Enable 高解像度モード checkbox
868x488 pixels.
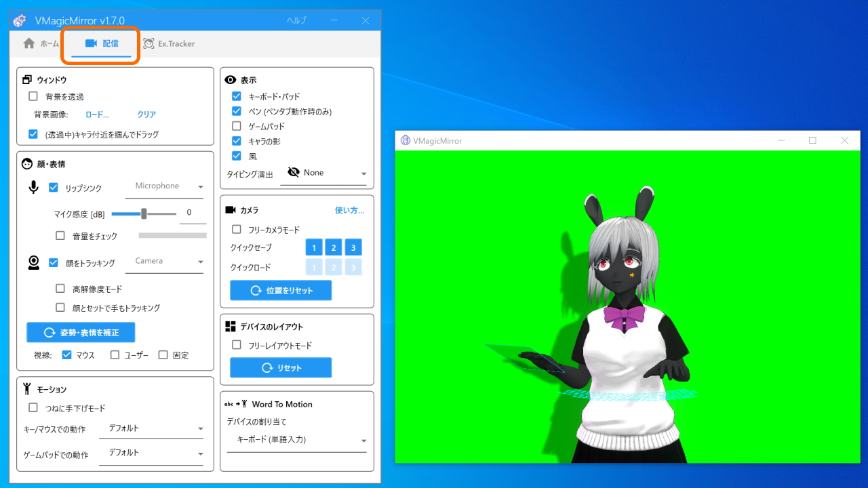coord(60,289)
